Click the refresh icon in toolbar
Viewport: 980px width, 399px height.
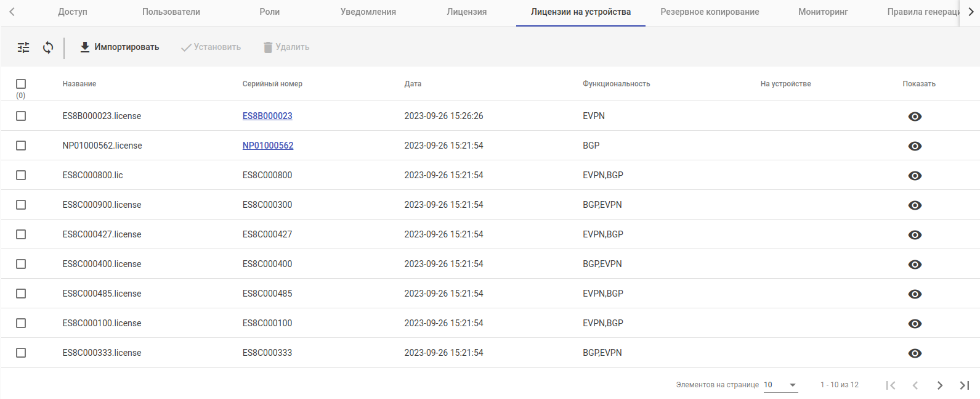click(x=48, y=47)
